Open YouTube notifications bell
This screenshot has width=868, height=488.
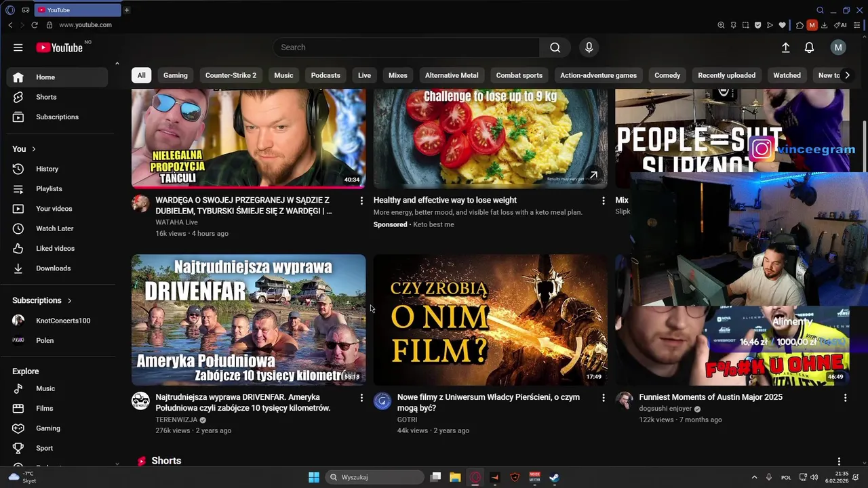pyautogui.click(x=809, y=47)
